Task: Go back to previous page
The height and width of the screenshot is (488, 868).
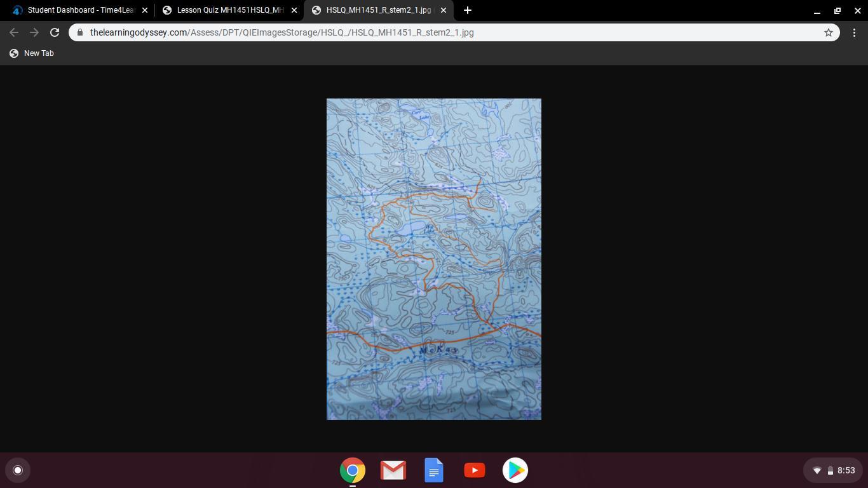Action: tap(14, 32)
